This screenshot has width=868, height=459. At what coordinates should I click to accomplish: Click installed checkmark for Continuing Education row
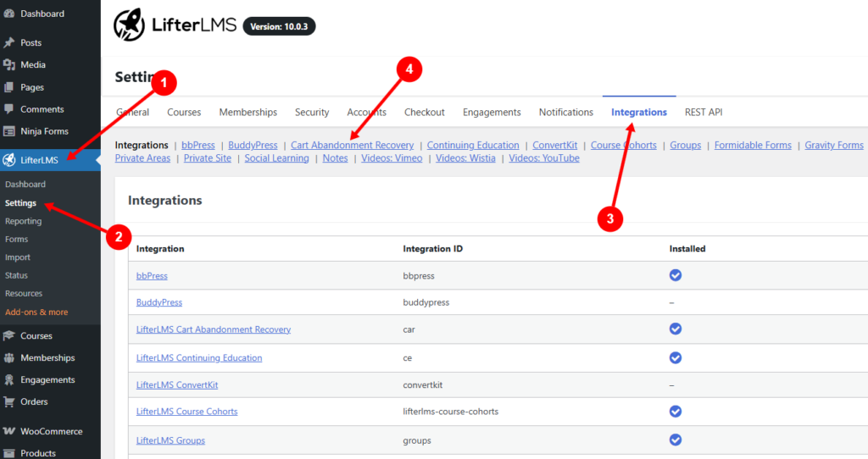point(676,357)
